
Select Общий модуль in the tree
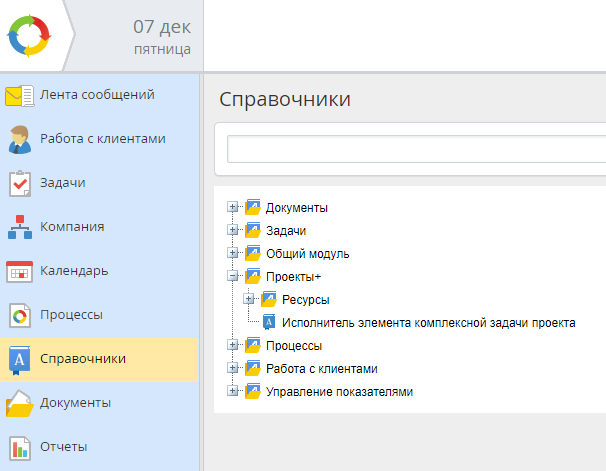[307, 254]
